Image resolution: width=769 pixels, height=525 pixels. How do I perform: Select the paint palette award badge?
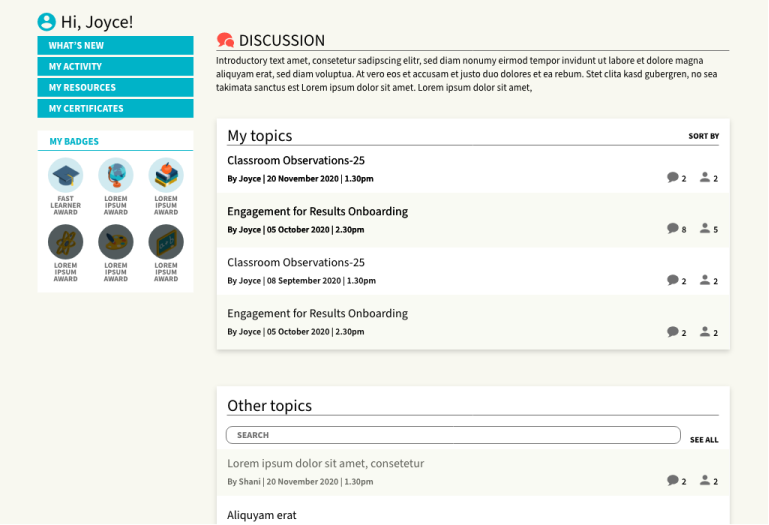[116, 242]
